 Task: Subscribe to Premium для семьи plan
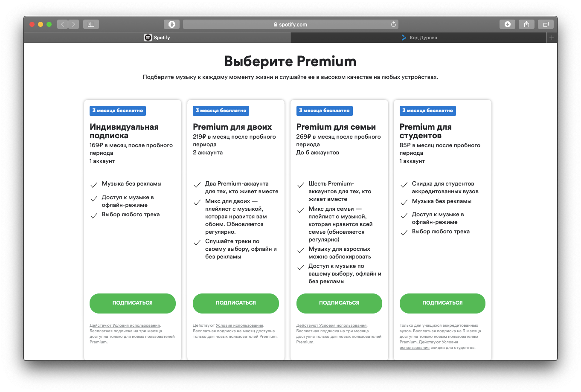click(339, 303)
